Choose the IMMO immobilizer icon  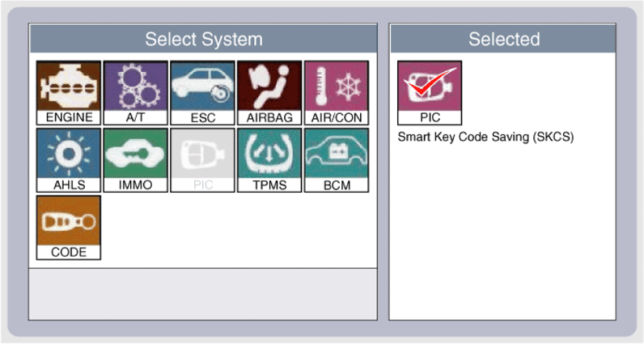[x=135, y=159]
